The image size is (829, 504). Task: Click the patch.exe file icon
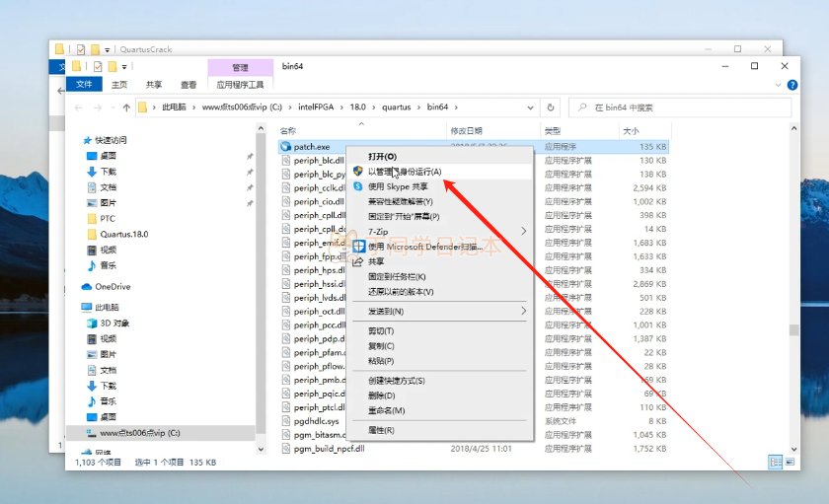[x=286, y=146]
